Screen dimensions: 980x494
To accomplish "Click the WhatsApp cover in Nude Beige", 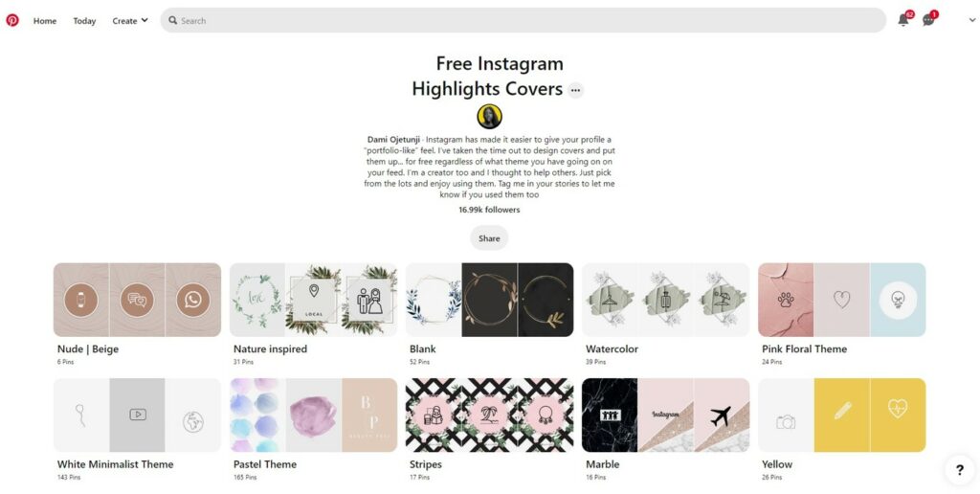I will point(193,301).
